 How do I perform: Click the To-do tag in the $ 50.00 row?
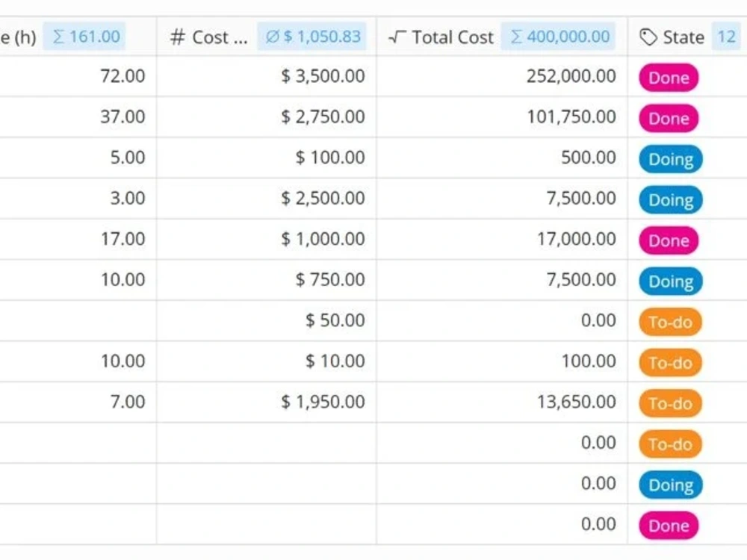(x=670, y=322)
